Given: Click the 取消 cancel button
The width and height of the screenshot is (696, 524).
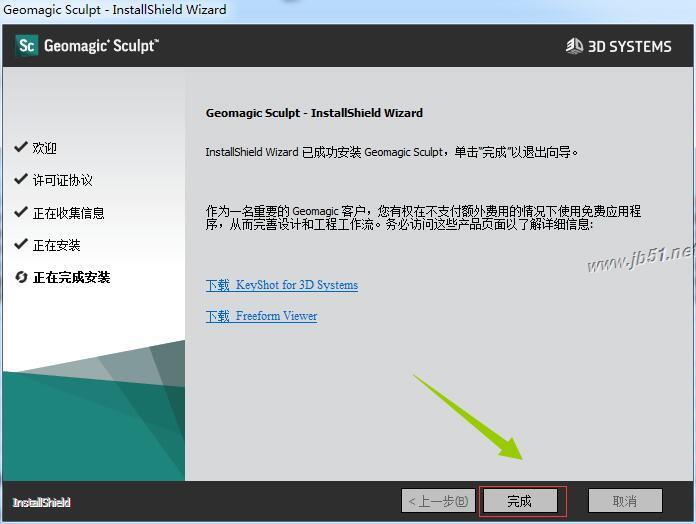Looking at the screenshot, I should click(625, 501).
